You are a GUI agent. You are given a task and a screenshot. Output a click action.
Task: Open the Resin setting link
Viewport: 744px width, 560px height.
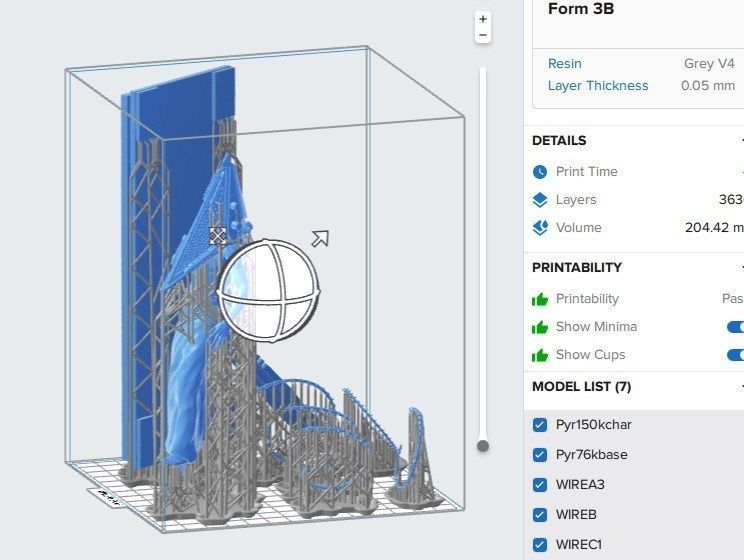pyautogui.click(x=565, y=64)
